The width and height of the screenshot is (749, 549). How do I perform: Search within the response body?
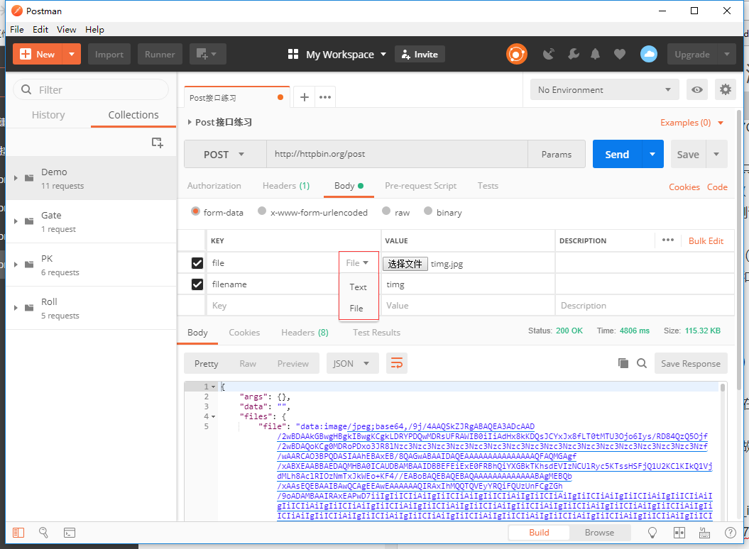click(x=642, y=363)
